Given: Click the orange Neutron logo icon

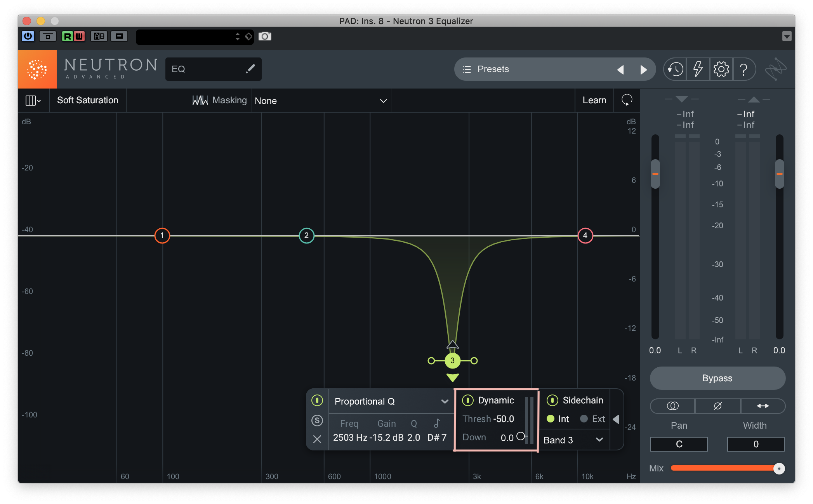Looking at the screenshot, I should (x=37, y=69).
